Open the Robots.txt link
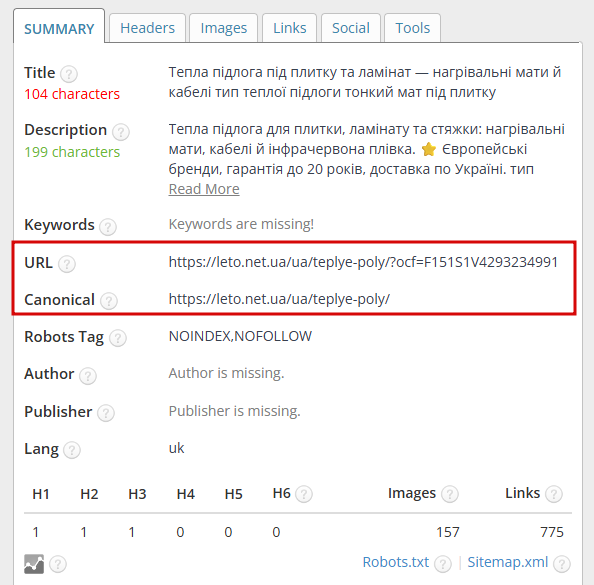Screen dimensions: 594x585 point(395,562)
